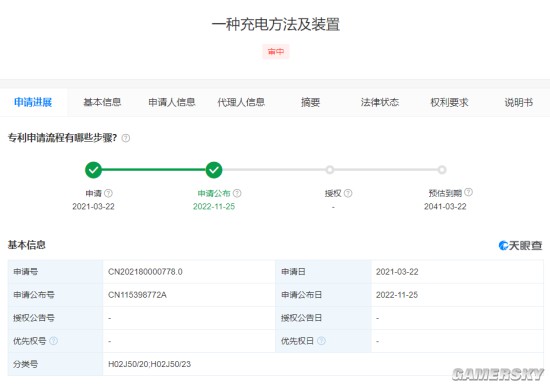
Task: Click the patent title 一种充电方法及装置
Action: click(x=276, y=25)
